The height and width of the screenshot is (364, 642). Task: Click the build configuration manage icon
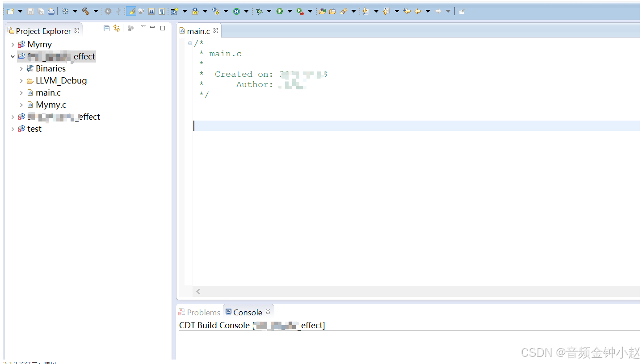(65, 11)
